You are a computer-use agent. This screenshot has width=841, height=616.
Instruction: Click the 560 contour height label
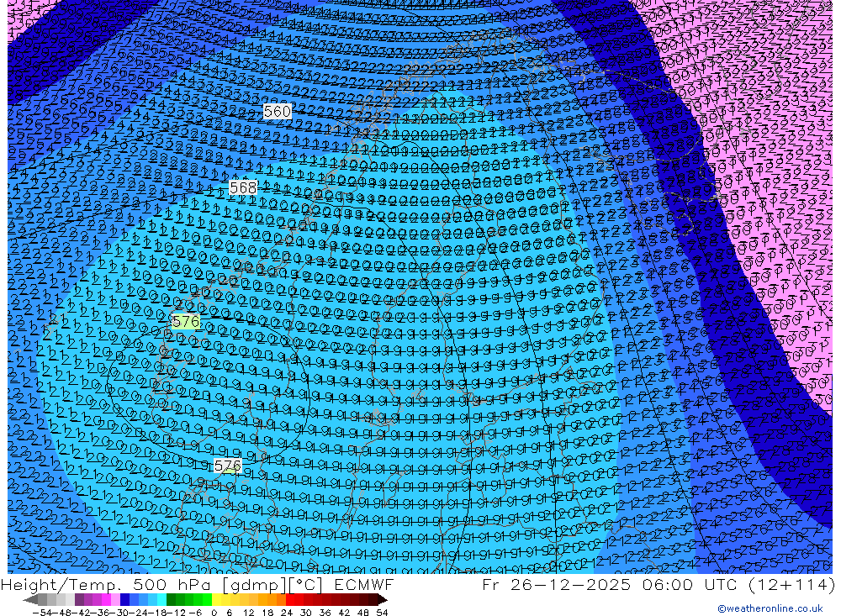click(278, 111)
